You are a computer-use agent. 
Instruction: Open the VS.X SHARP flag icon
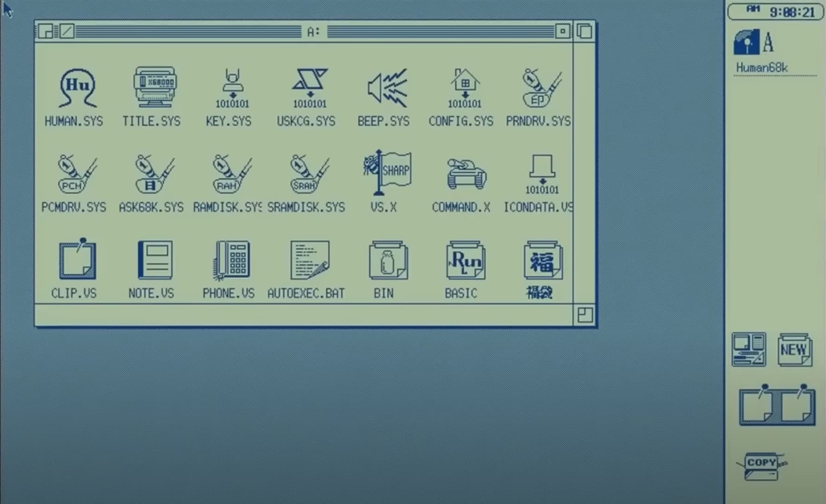[387, 173]
